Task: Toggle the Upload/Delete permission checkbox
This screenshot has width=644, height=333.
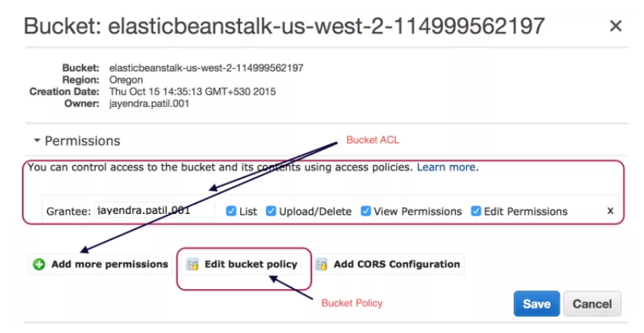Action: pyautogui.click(x=271, y=211)
